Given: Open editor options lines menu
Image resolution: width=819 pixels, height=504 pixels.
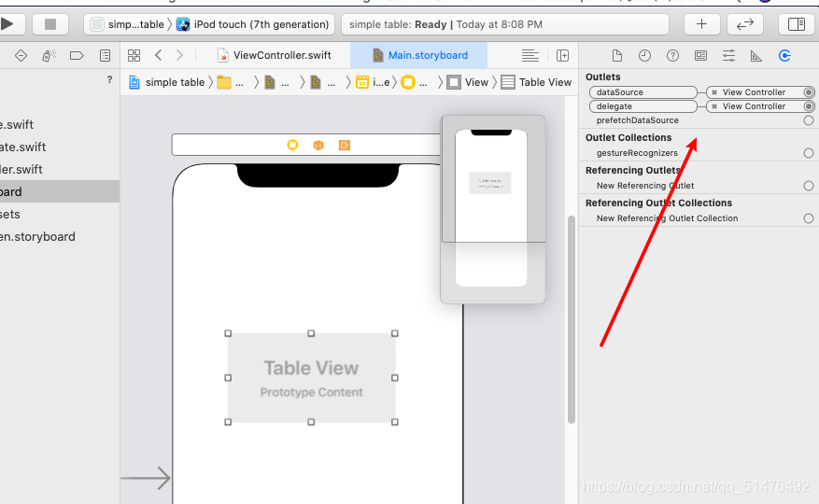Looking at the screenshot, I should tap(530, 55).
